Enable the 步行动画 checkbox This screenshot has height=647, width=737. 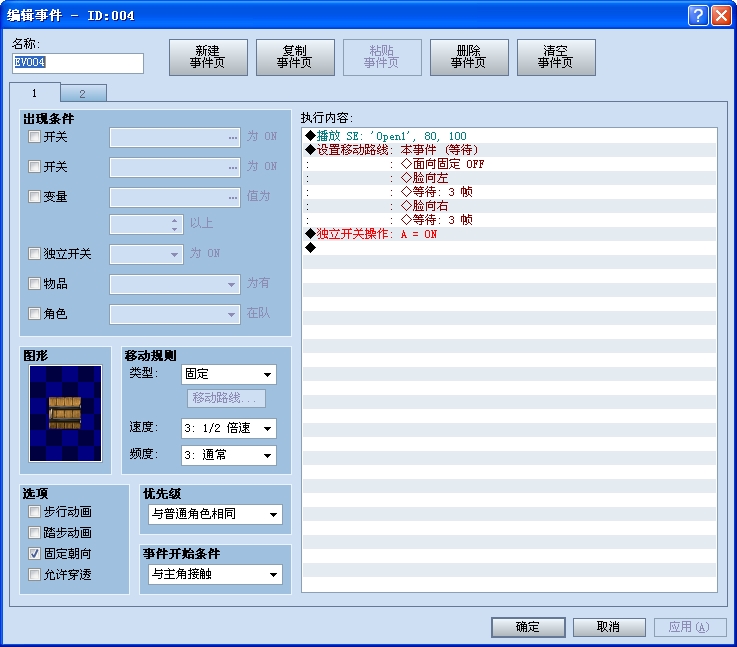click(35, 512)
